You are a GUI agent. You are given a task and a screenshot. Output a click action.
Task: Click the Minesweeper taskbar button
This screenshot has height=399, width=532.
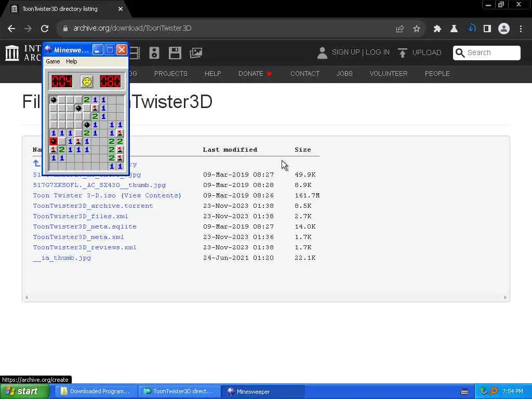tap(262, 391)
